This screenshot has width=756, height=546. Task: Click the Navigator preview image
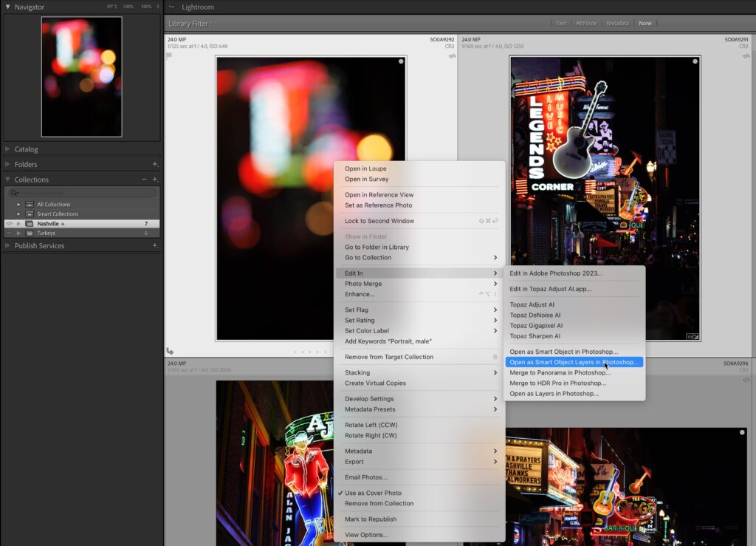(x=81, y=77)
